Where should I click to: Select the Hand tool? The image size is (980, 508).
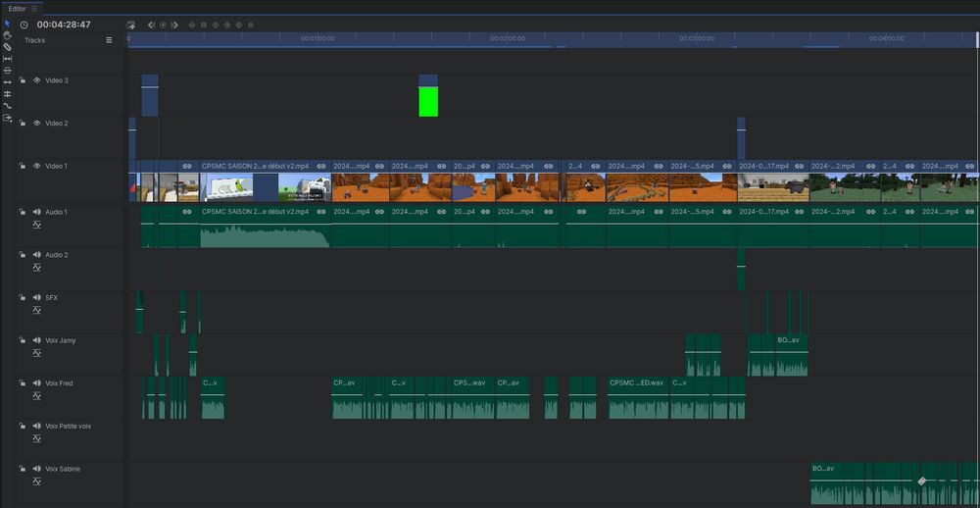8,35
